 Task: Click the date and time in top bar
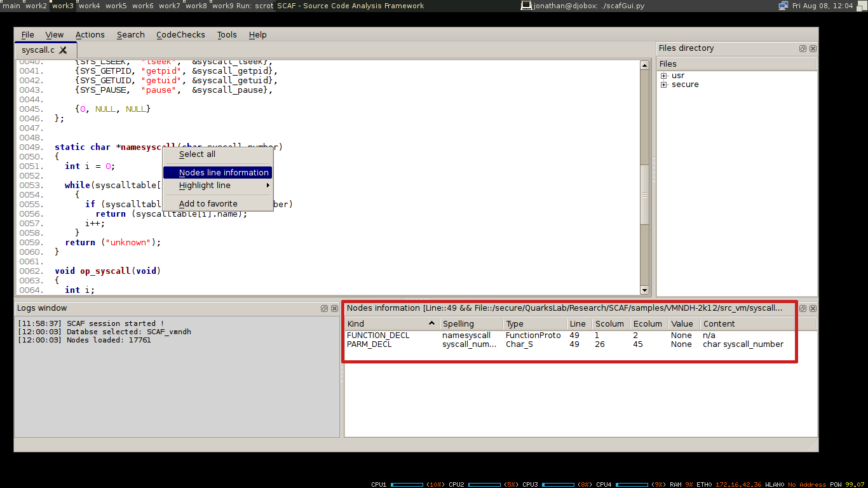click(x=822, y=6)
